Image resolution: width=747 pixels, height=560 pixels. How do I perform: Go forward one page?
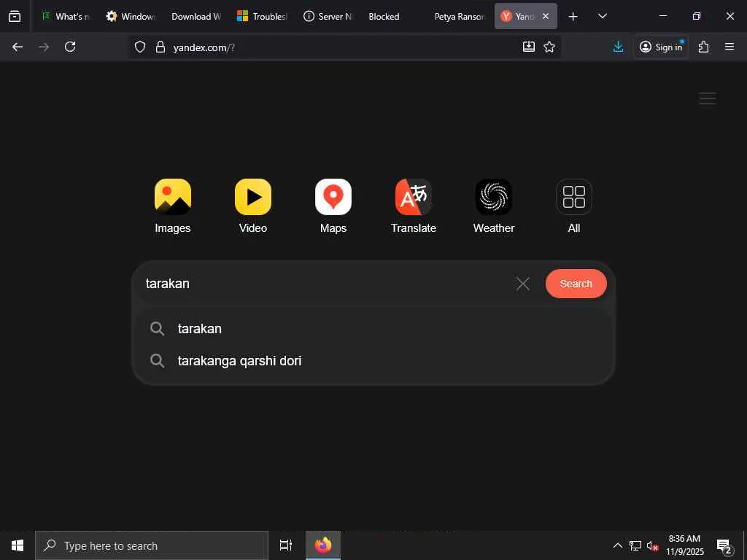(x=44, y=47)
